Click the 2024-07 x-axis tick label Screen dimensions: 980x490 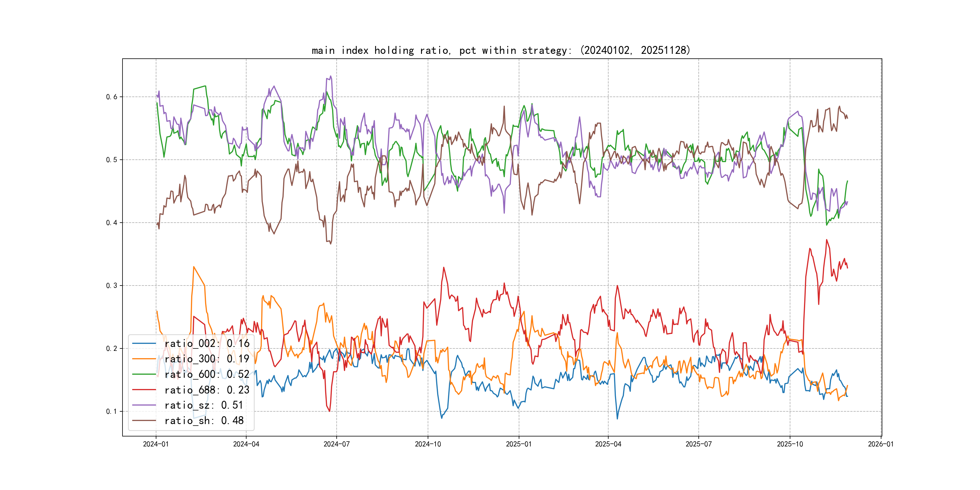click(x=336, y=444)
